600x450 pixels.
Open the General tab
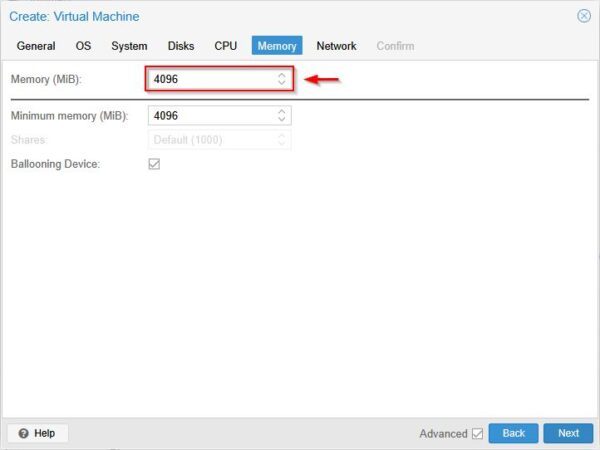coord(36,46)
